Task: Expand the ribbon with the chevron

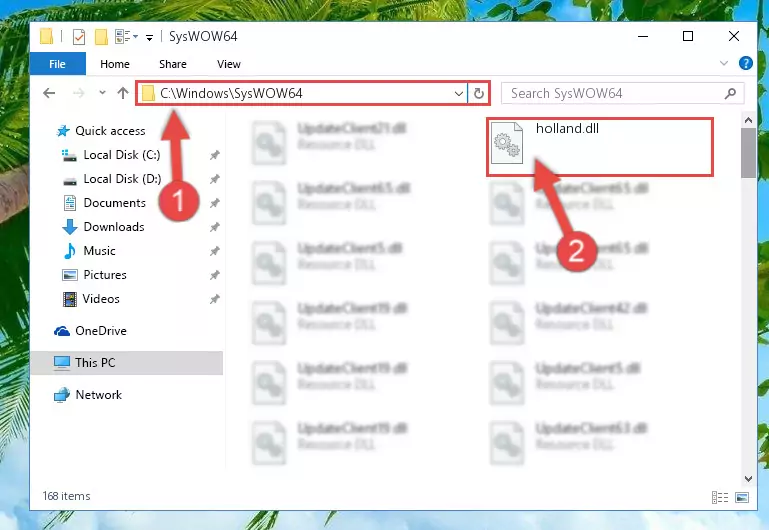Action: point(724,63)
